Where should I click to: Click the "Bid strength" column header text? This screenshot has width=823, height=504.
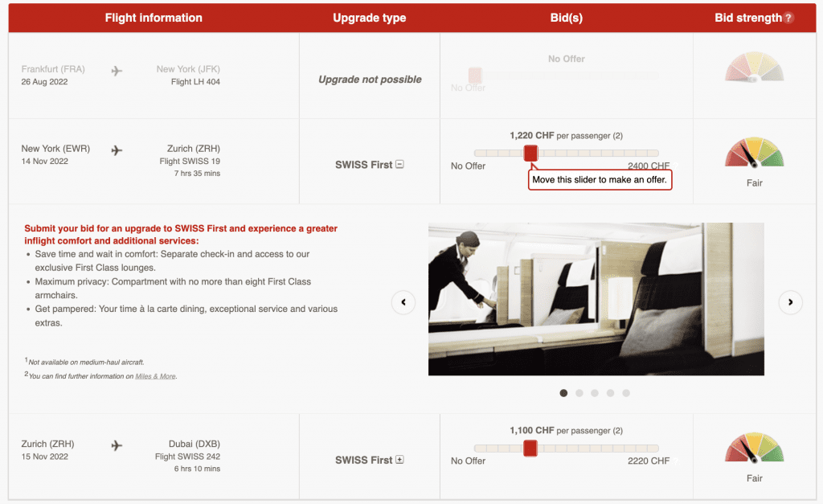click(x=748, y=18)
